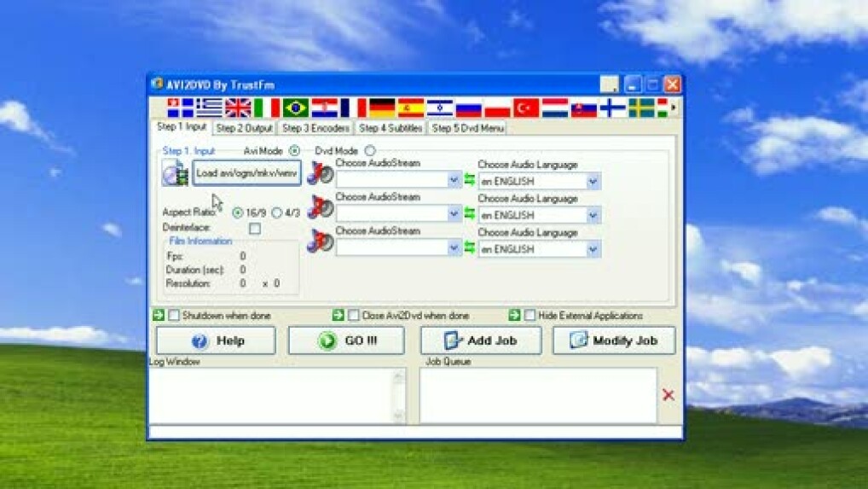This screenshot has height=489, width=868.
Task: Click the Load avi/ogm/mkv input field
Action: point(246,173)
